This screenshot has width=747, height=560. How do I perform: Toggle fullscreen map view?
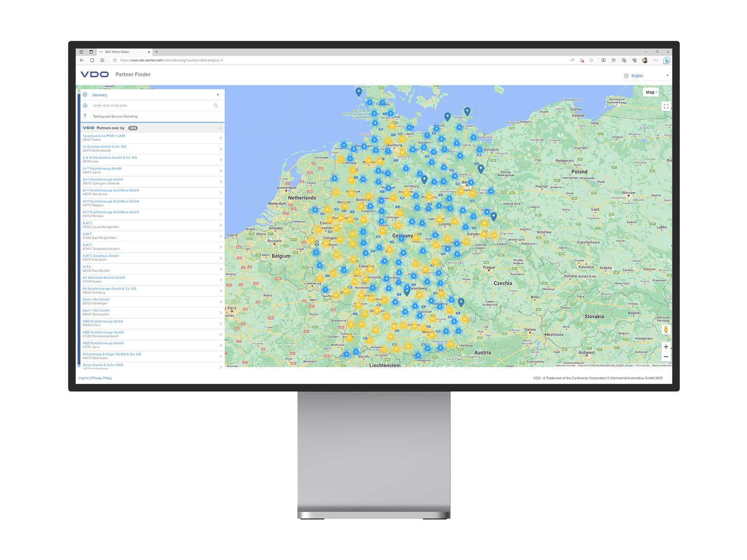(x=666, y=106)
